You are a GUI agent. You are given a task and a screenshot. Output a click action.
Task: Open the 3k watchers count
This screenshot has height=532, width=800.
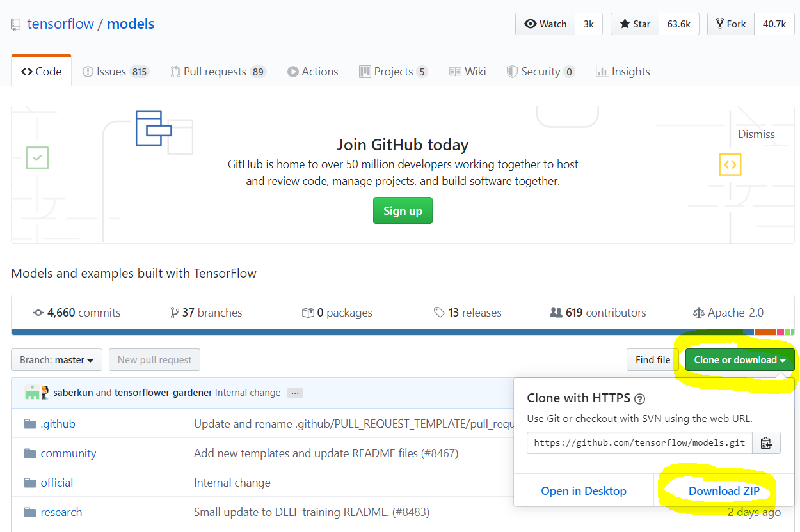point(589,24)
